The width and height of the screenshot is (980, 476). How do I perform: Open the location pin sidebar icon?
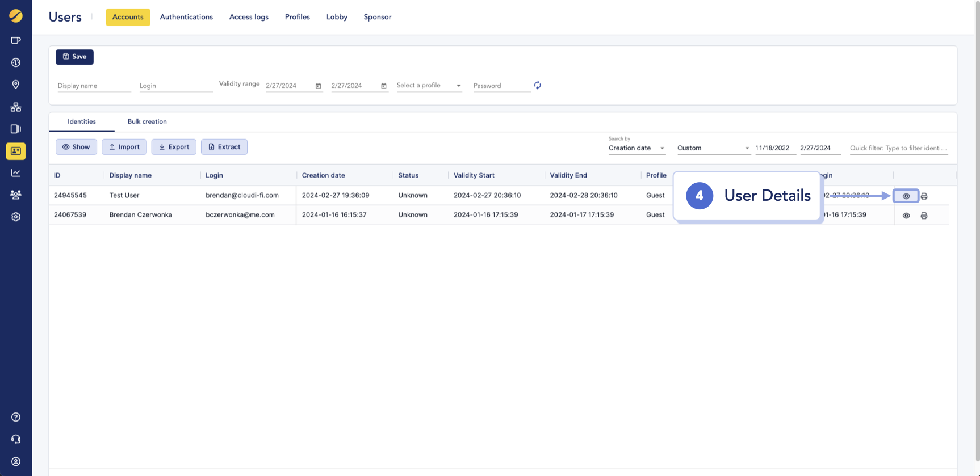[x=16, y=85]
